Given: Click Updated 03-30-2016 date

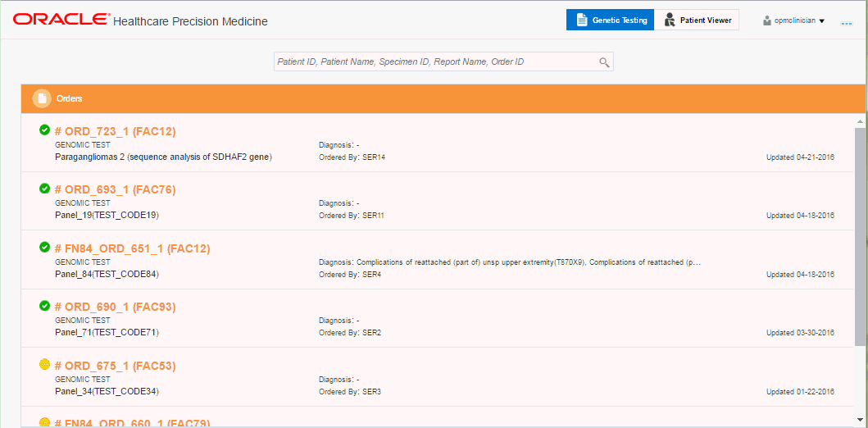Looking at the screenshot, I should 800,333.
